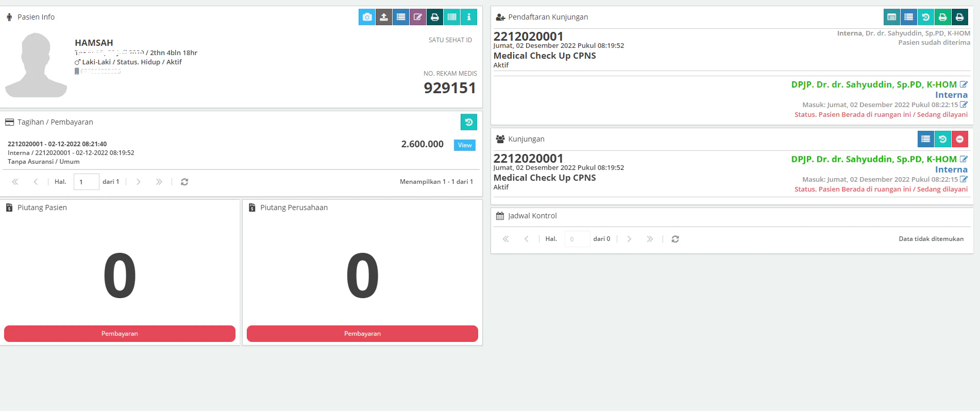Click View button for the 2.600.000 bill
Viewport: 980px width, 414px height.
[x=464, y=145]
